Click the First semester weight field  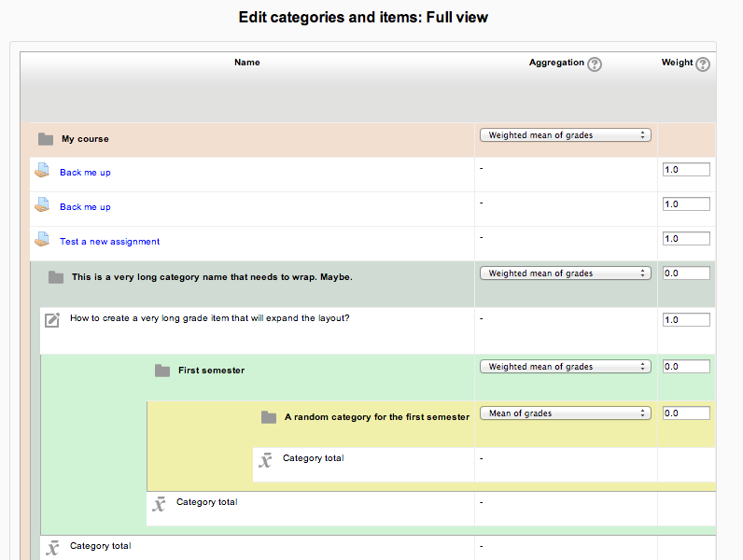686,366
